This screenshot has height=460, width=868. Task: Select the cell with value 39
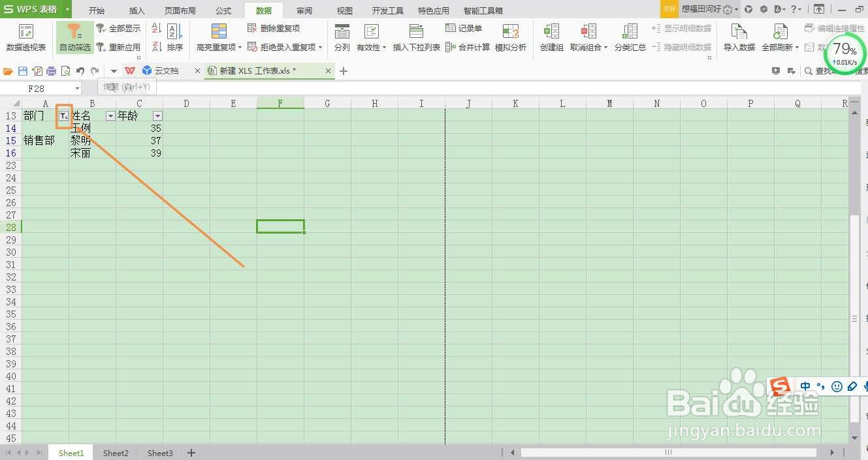[139, 153]
